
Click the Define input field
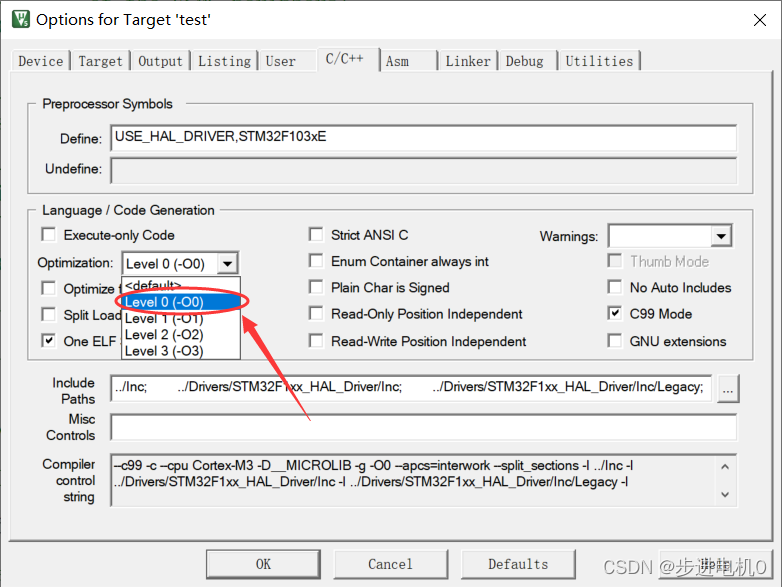point(423,138)
